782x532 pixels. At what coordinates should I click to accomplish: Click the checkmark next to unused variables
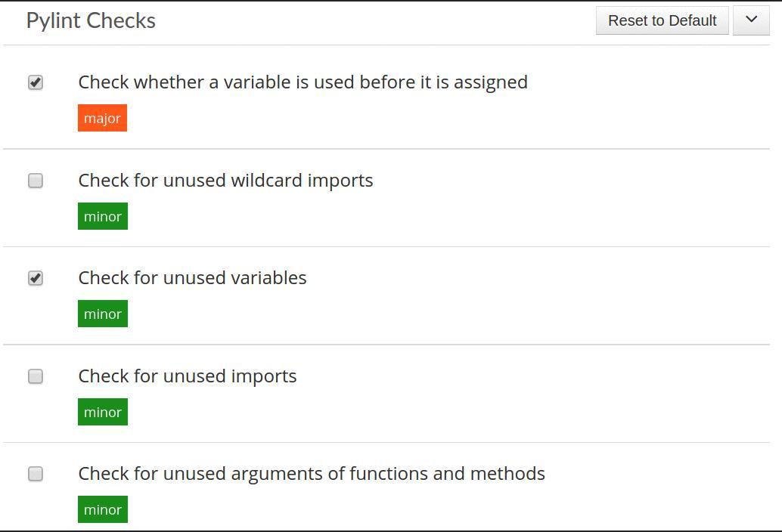[36, 278]
